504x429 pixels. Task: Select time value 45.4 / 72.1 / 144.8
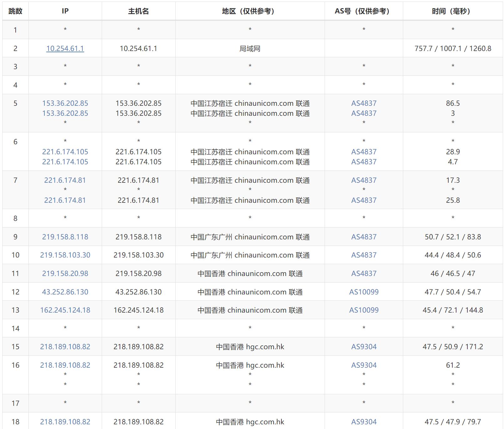point(453,310)
